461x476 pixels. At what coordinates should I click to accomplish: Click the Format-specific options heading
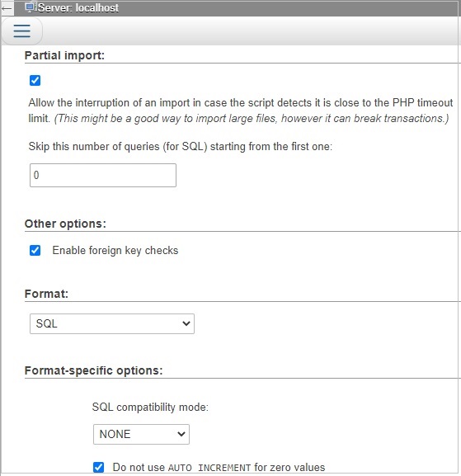(94, 370)
